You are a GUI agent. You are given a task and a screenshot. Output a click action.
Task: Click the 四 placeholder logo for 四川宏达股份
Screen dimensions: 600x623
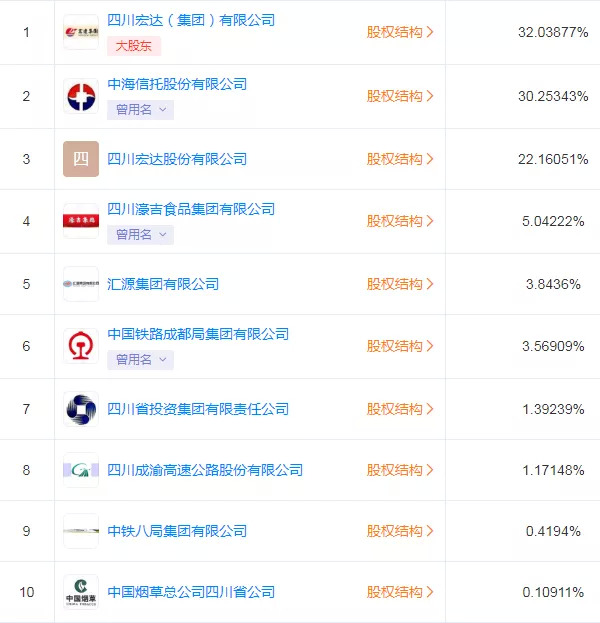click(x=81, y=159)
